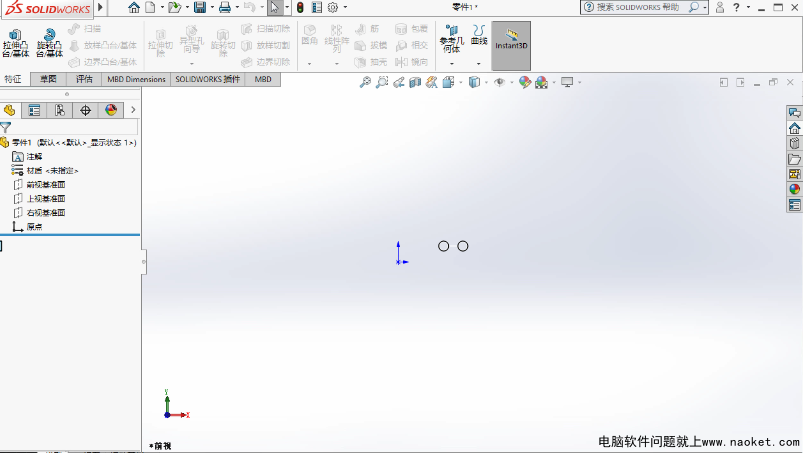803x453 pixels.
Task: Toggle the Hide/Show Items eye icon
Action: [x=499, y=83]
